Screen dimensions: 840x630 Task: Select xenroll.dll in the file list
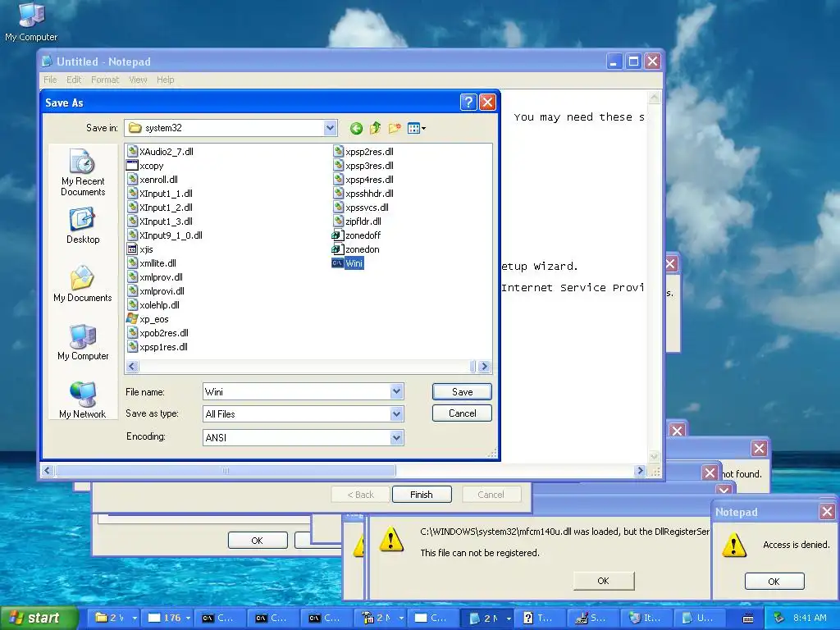[153, 180]
